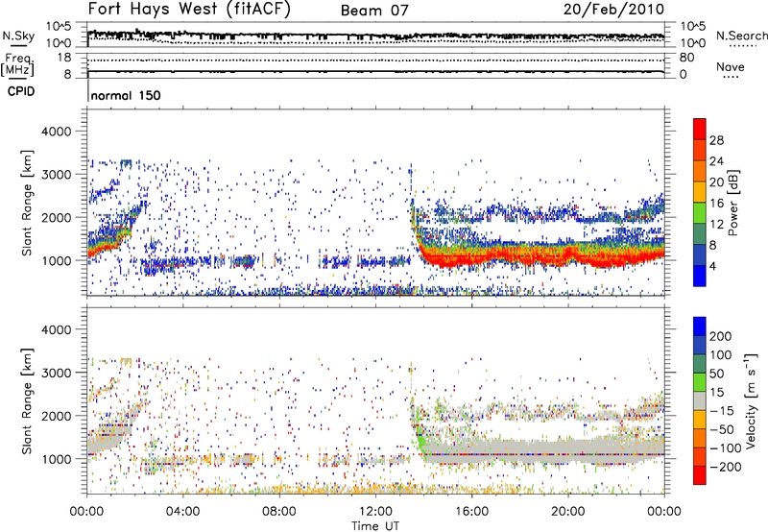Screen dimensions: 768x532
Task: Click the '16:00' time axis tick label
Action: [x=471, y=512]
